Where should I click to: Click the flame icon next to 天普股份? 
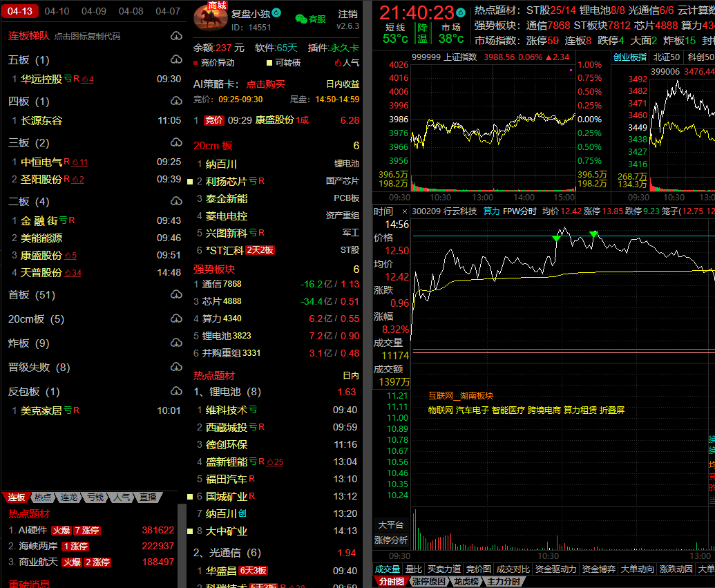pos(68,273)
